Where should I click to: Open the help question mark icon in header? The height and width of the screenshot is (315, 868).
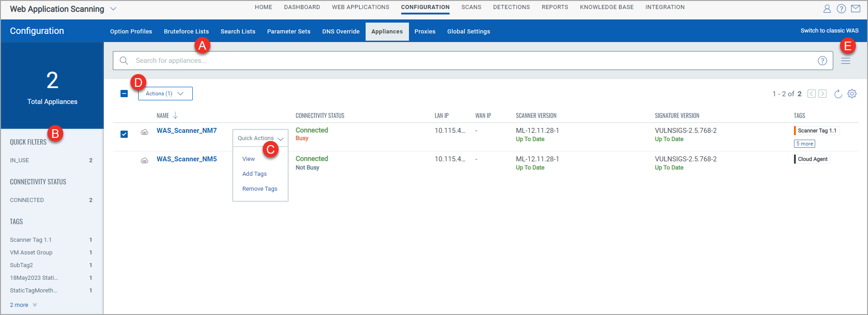841,9
